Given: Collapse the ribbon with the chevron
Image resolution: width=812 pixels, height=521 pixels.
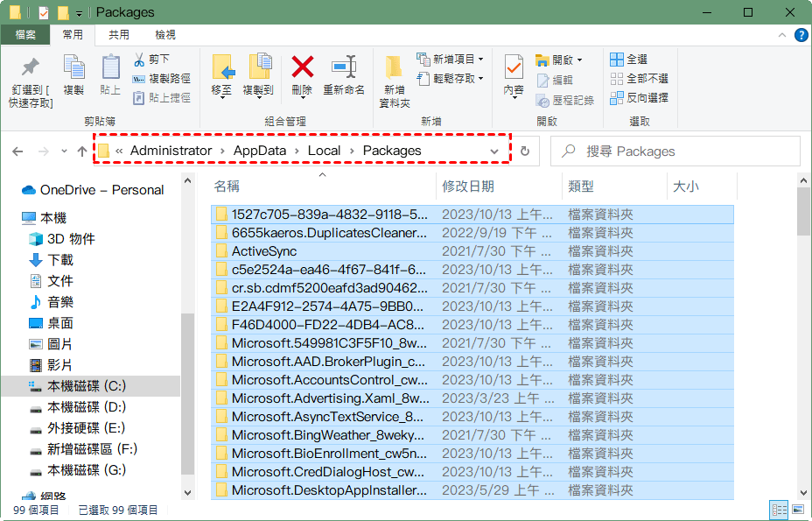Looking at the screenshot, I should point(782,35).
